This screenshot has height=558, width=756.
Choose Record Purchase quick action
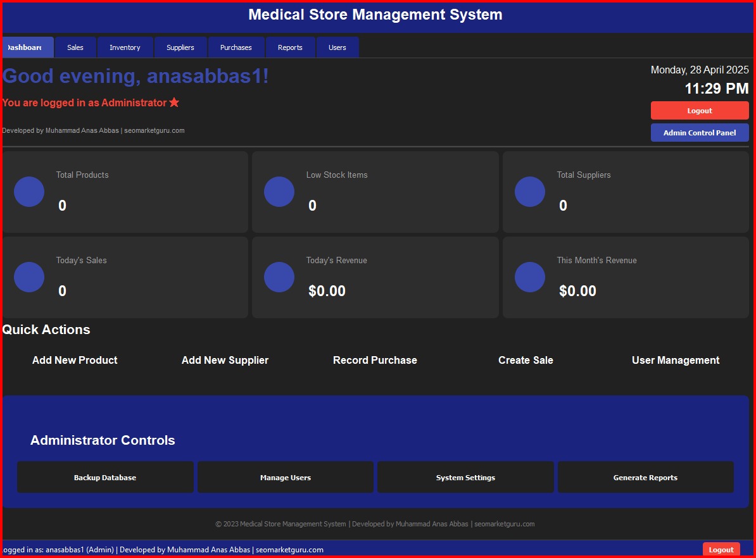pos(375,360)
